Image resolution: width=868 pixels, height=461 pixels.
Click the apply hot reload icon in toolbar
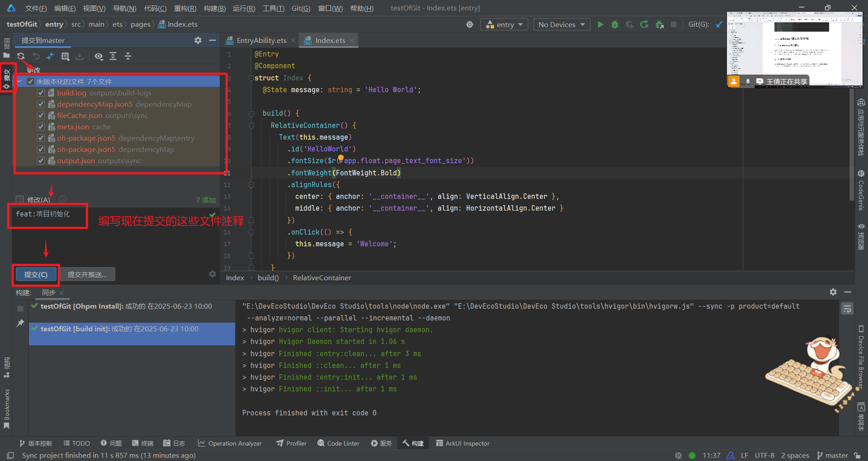[x=644, y=24]
